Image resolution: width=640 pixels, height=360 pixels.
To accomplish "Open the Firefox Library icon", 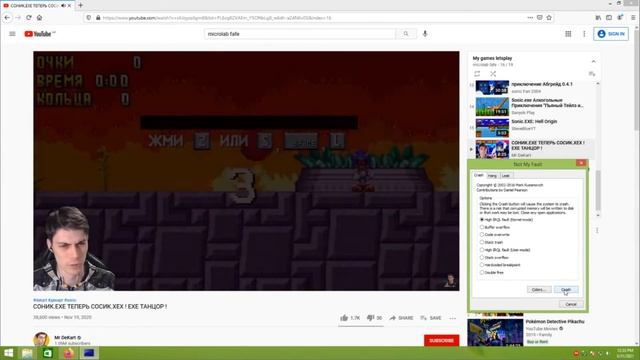I will pos(598,18).
